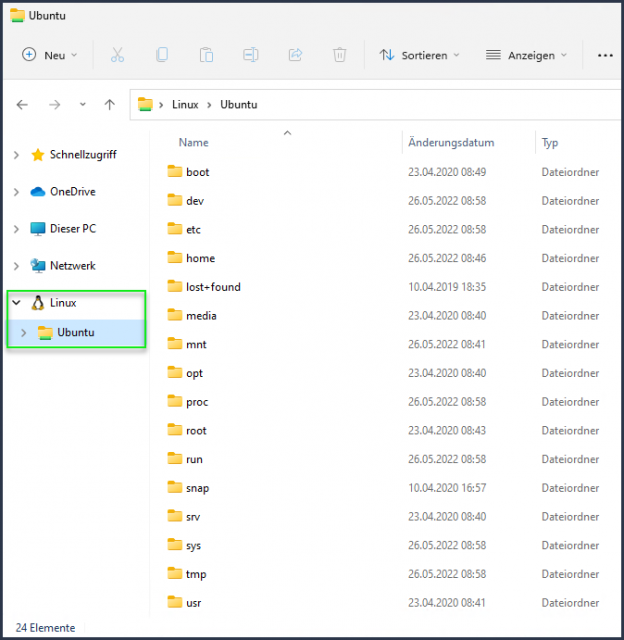
Task: Click the Delete trash can icon
Action: point(340,55)
